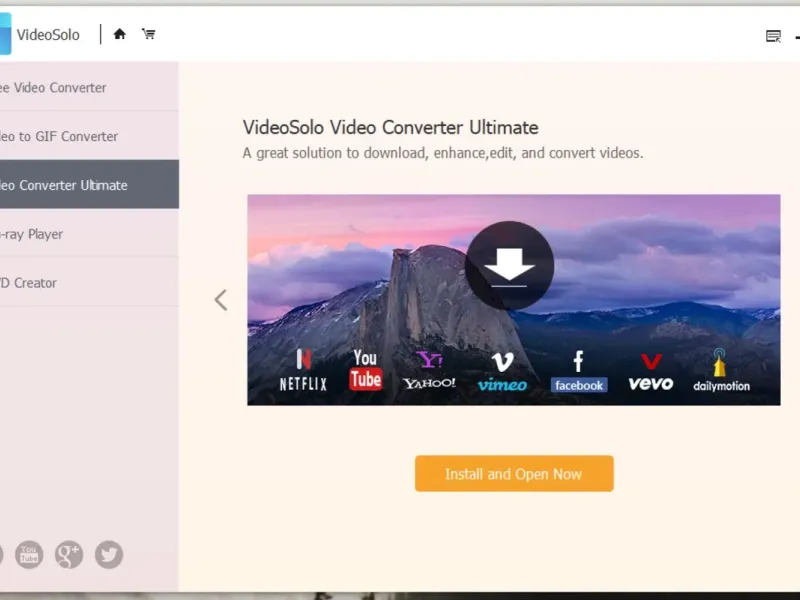Click the Vevo logo on banner
This screenshot has height=600, width=800.
pos(651,372)
